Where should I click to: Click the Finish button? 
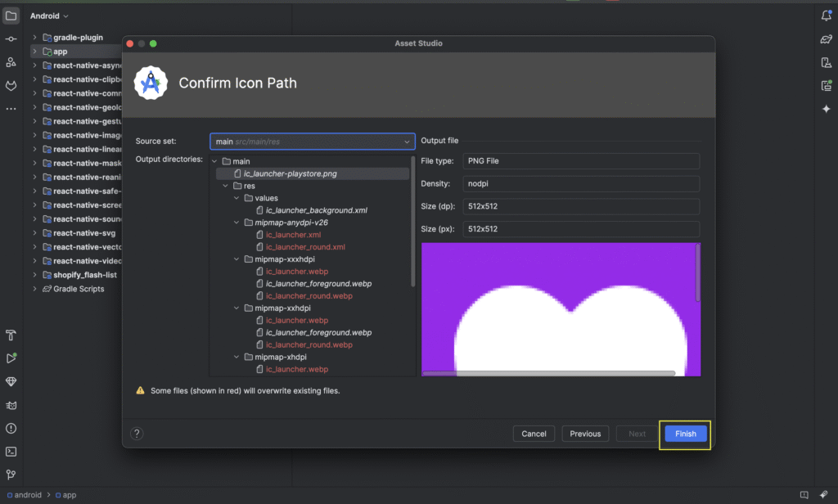685,434
